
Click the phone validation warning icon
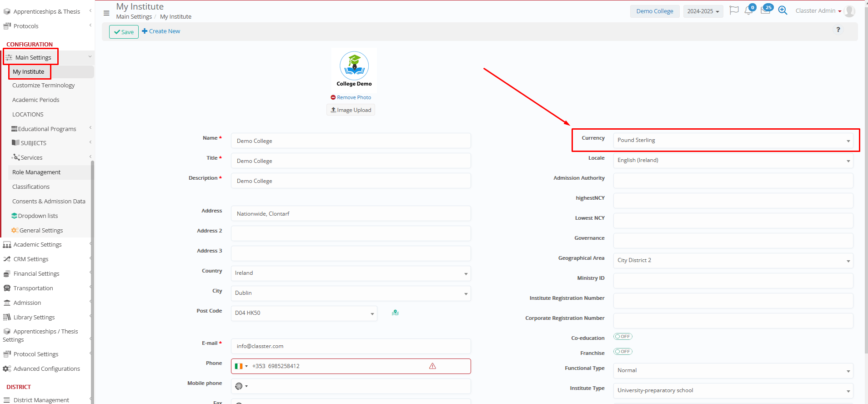pos(432,366)
